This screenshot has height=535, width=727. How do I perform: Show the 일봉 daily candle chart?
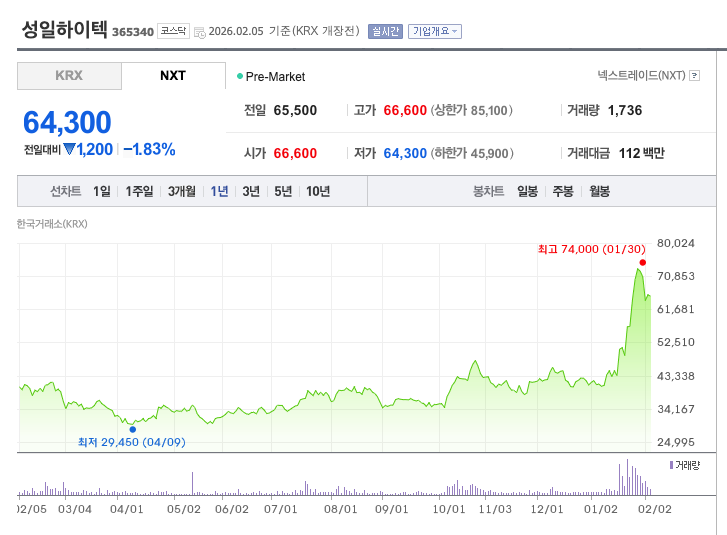click(528, 191)
